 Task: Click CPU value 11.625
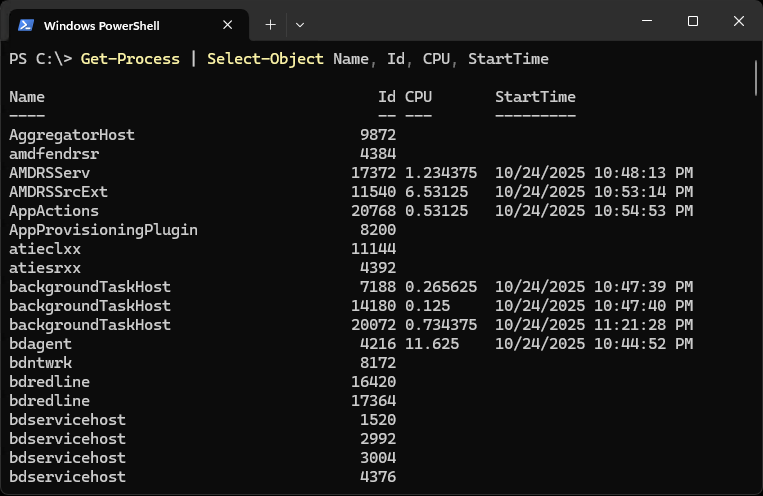tap(432, 344)
